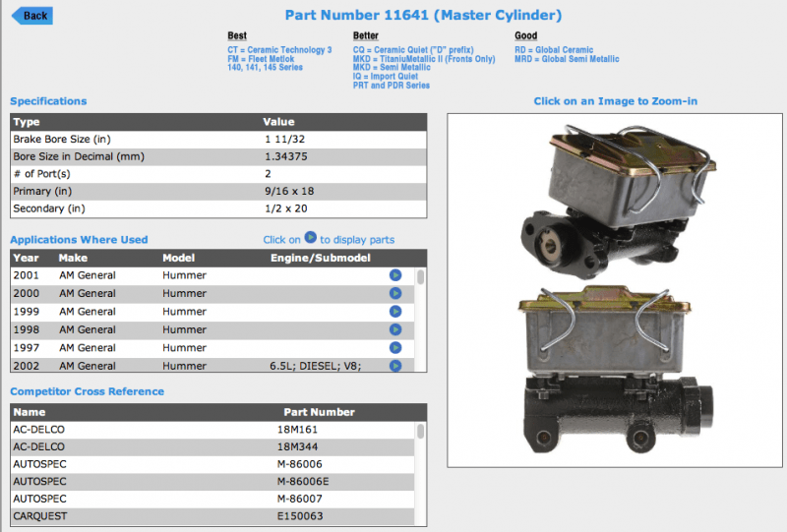Open IQ = Import Quiet link
Image resolution: width=787 pixels, height=532 pixels.
click(385, 77)
